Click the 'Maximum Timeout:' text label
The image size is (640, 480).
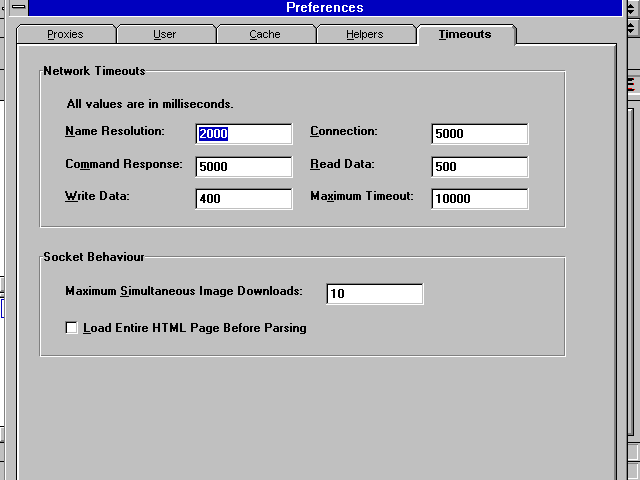361,196
